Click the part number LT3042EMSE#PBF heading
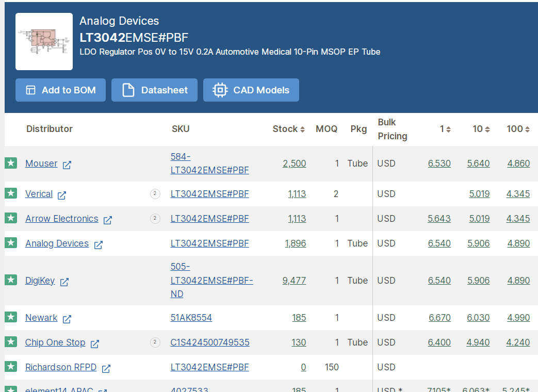This screenshot has width=538, height=392. click(134, 37)
